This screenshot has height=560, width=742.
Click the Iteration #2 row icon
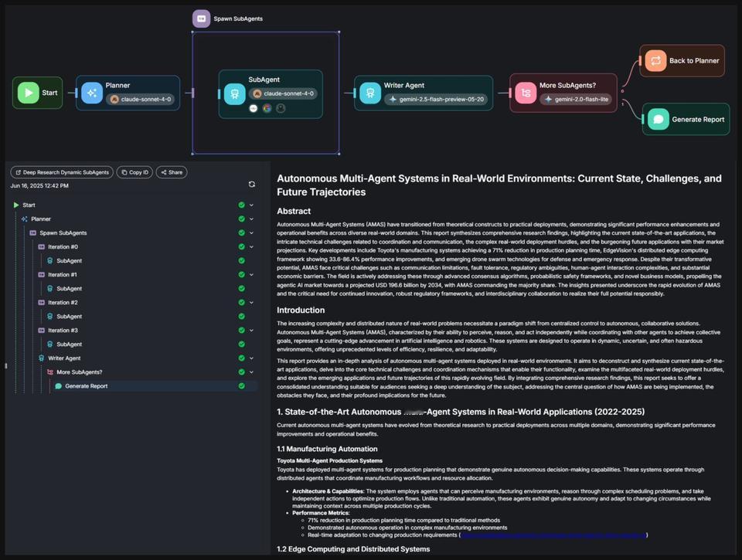(41, 303)
